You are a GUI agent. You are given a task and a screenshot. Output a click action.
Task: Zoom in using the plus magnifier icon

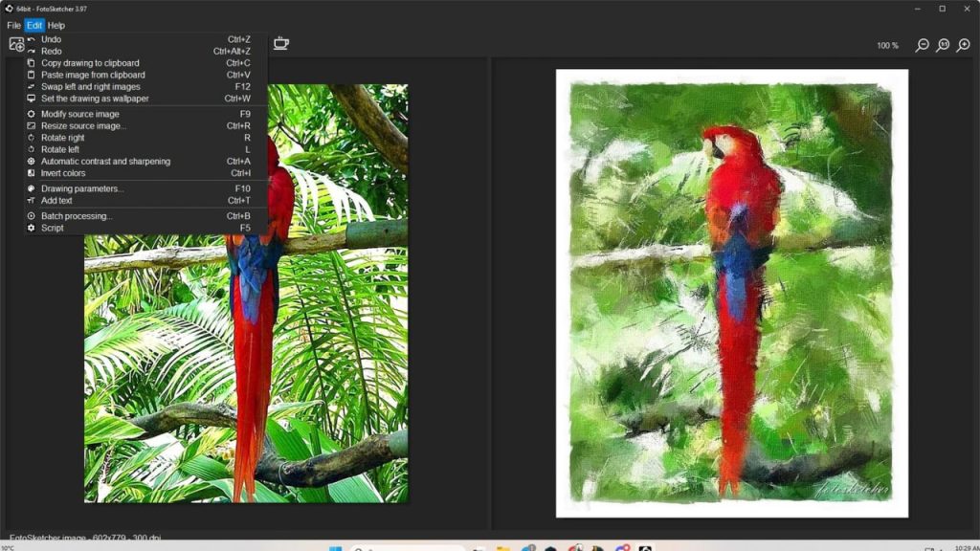[x=964, y=45]
